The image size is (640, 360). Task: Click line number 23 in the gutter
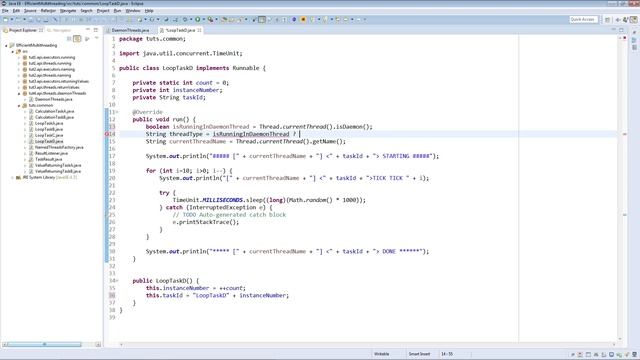[x=112, y=200]
